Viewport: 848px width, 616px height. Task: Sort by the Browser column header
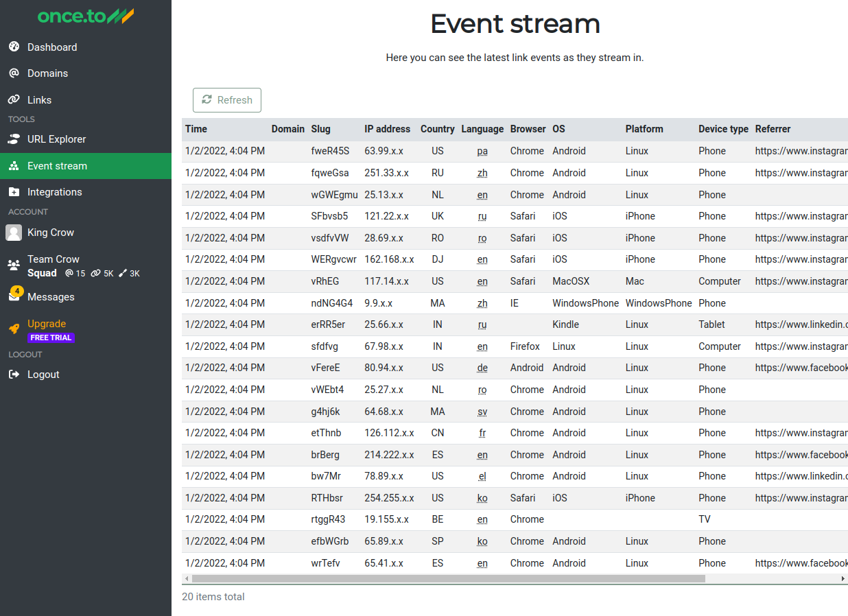(528, 129)
